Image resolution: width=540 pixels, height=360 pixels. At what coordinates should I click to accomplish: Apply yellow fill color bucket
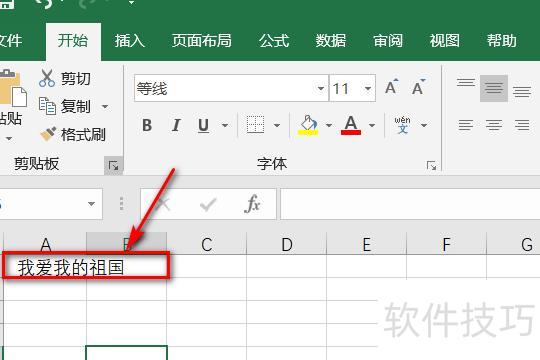coord(308,125)
